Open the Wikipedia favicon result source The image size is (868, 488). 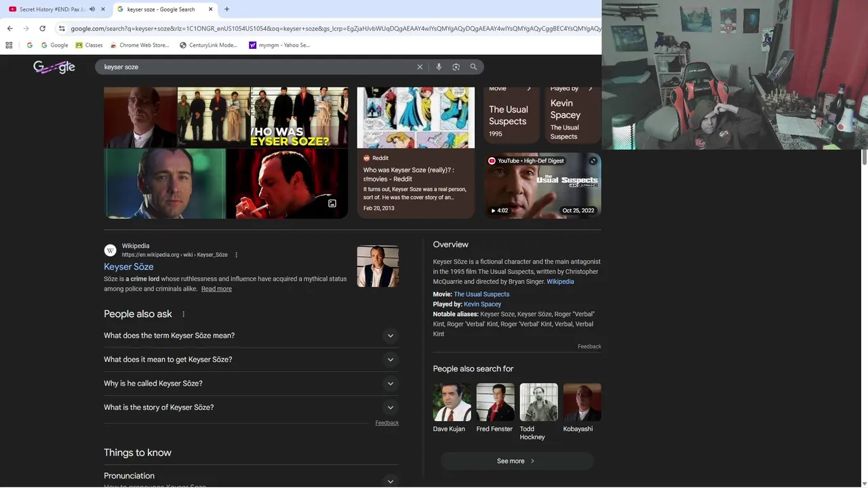110,250
